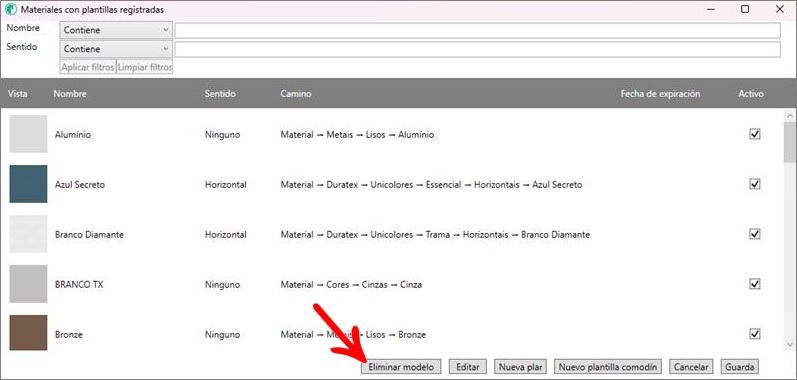Click the Eliminar modelo button

(401, 367)
